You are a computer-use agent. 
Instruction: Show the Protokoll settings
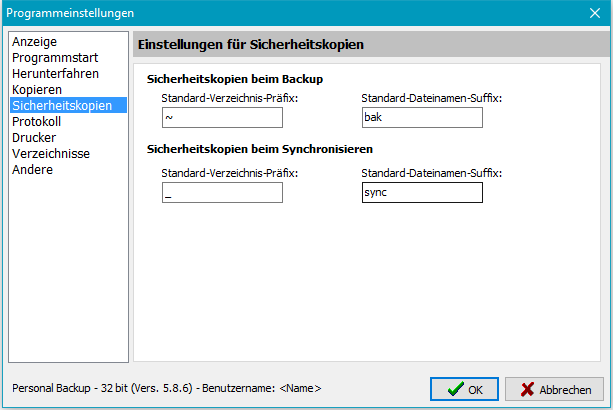(36, 122)
